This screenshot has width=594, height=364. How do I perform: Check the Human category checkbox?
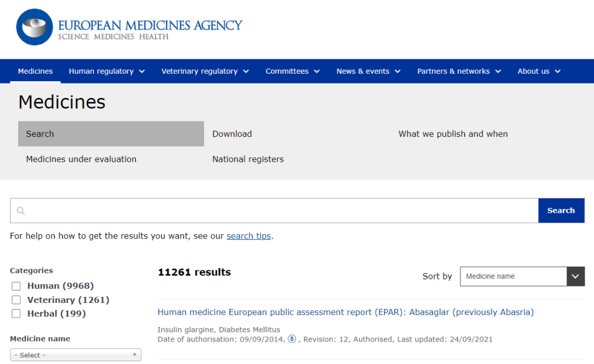click(16, 286)
